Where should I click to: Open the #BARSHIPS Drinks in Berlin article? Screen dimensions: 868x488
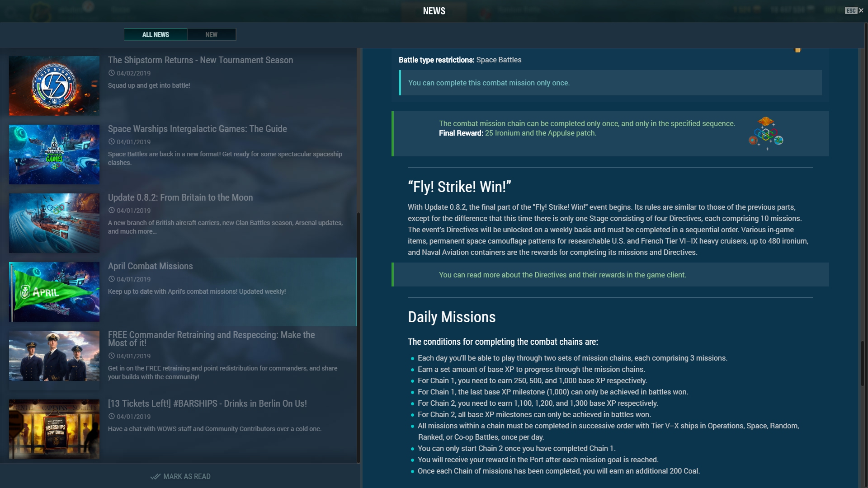(x=207, y=404)
